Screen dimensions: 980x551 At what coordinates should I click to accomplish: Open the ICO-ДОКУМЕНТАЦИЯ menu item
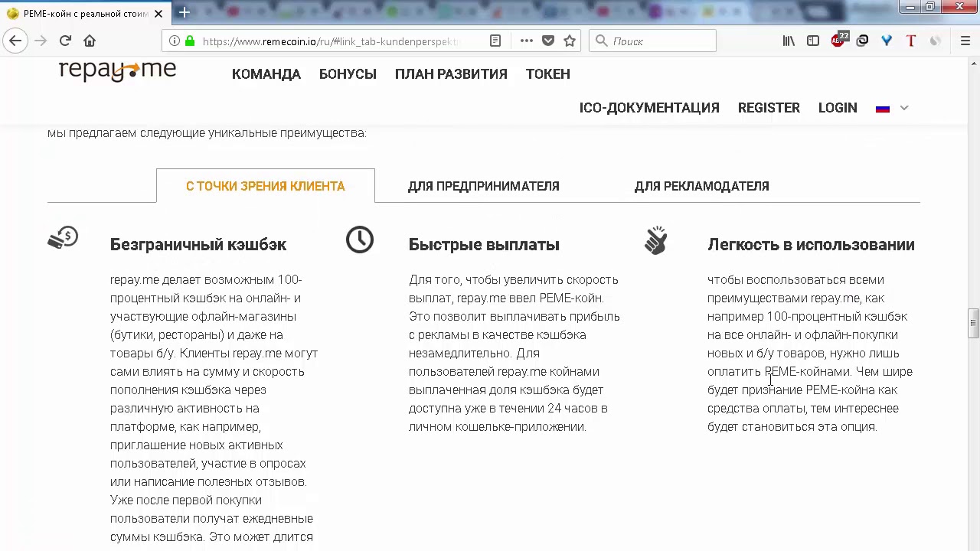649,108
